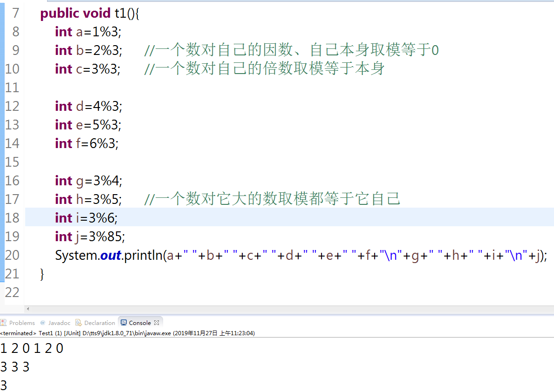The width and height of the screenshot is (554, 392).
Task: Click the Console monitor icon
Action: pyautogui.click(x=123, y=323)
